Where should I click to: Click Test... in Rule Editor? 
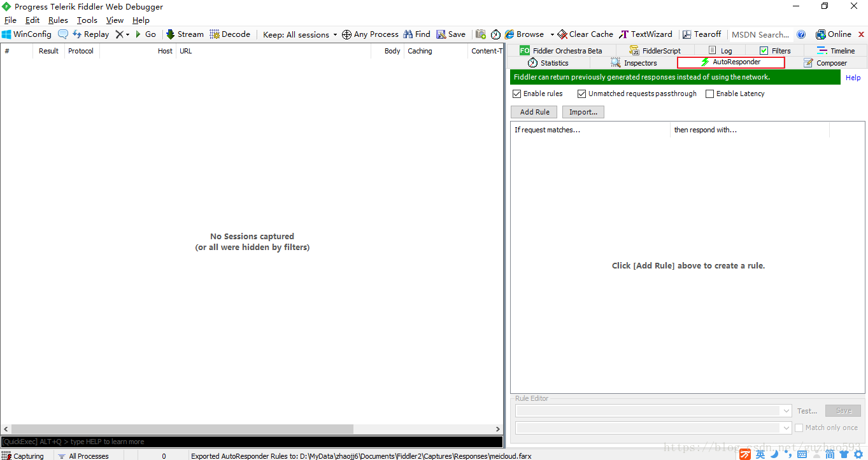coord(807,411)
